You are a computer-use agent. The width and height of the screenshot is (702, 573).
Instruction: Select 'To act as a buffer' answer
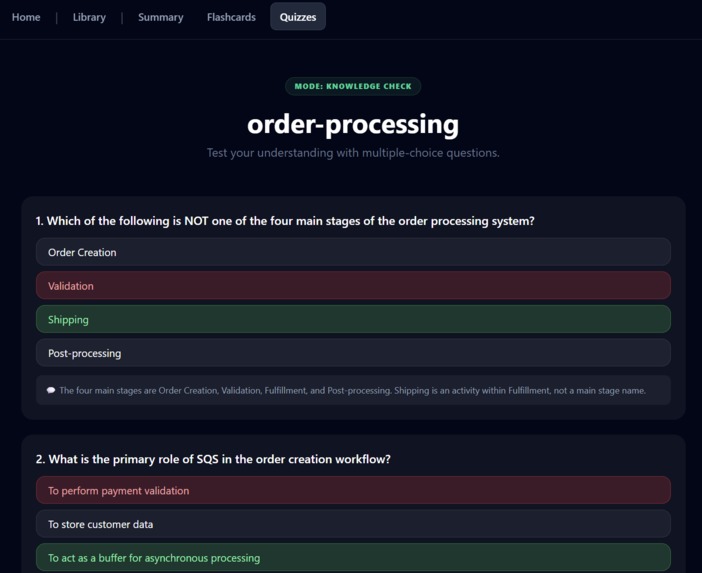pos(353,557)
